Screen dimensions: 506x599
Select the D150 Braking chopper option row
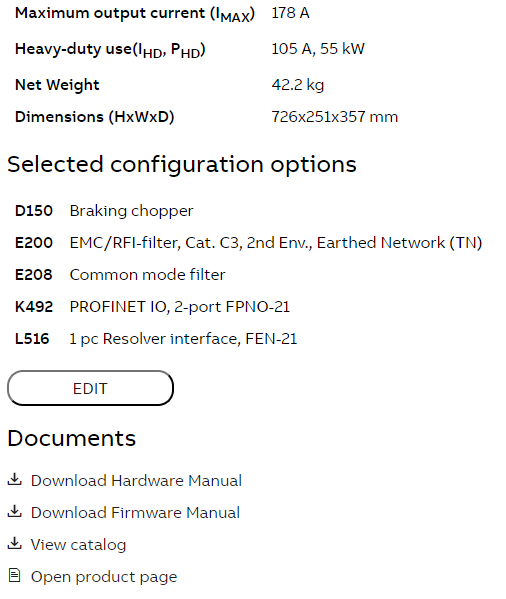[104, 211]
